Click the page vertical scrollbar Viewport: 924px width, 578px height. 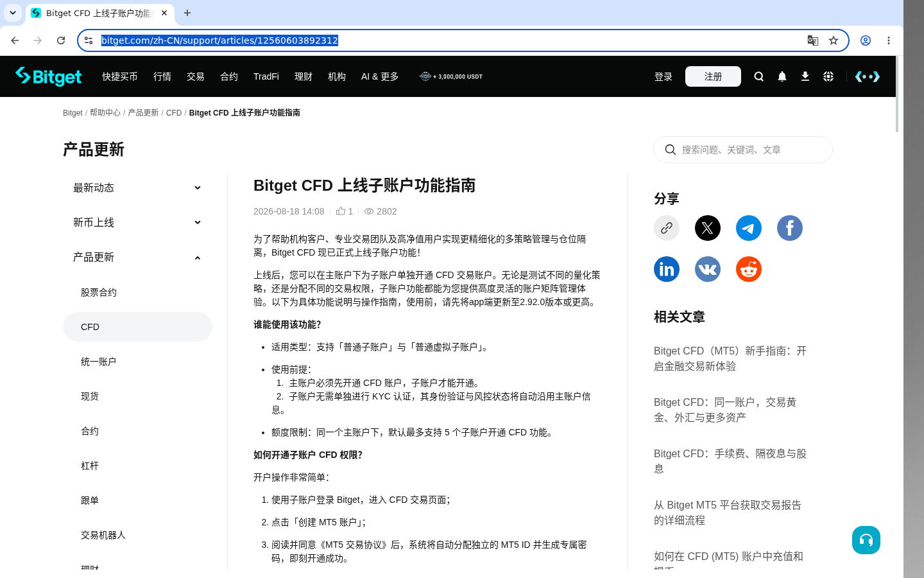[897, 94]
